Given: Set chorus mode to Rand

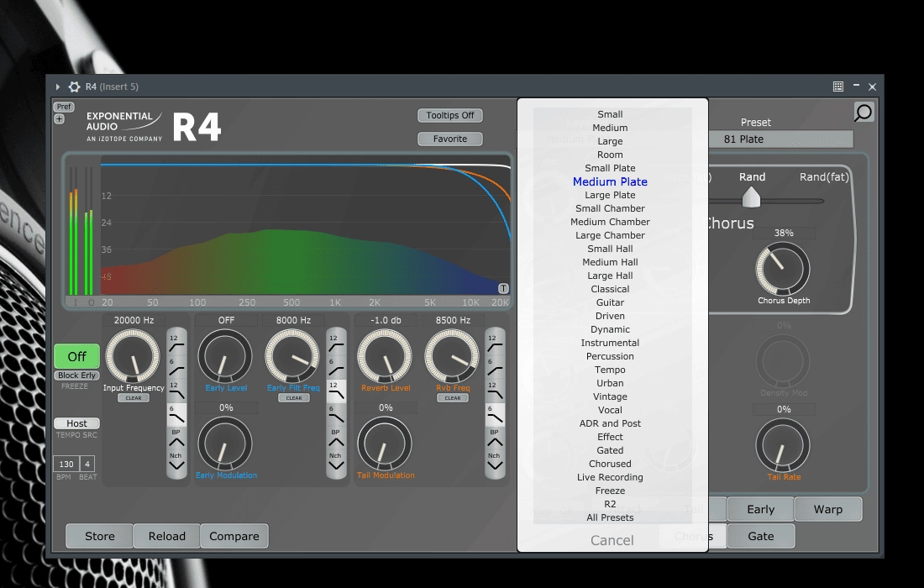Looking at the screenshot, I should point(752,176).
